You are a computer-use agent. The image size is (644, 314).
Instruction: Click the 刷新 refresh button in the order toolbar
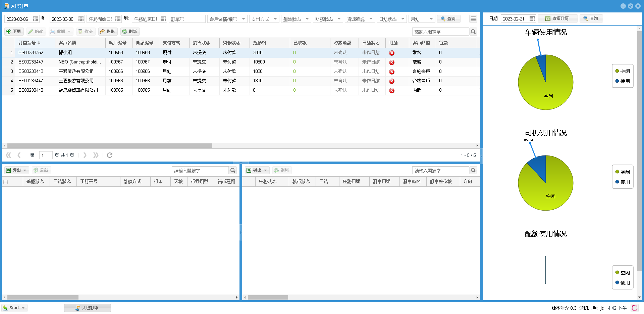click(130, 32)
